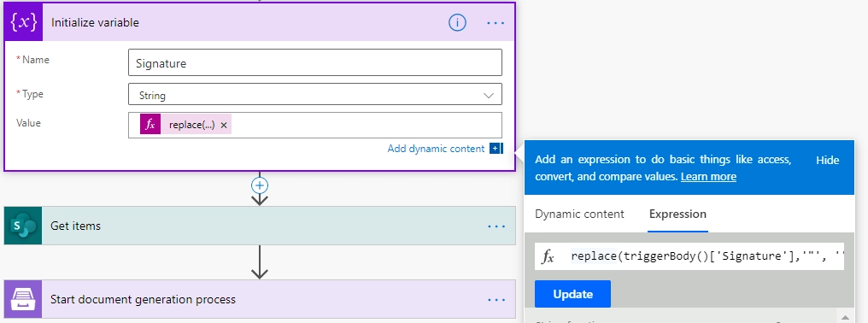The height and width of the screenshot is (323, 868).
Task: Click into the Value field
Action: click(x=315, y=126)
